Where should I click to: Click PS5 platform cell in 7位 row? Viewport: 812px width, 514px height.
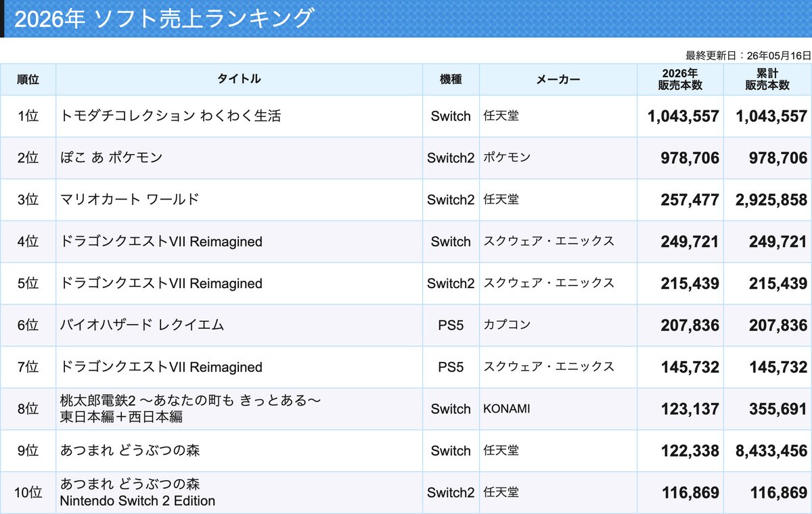pos(451,367)
